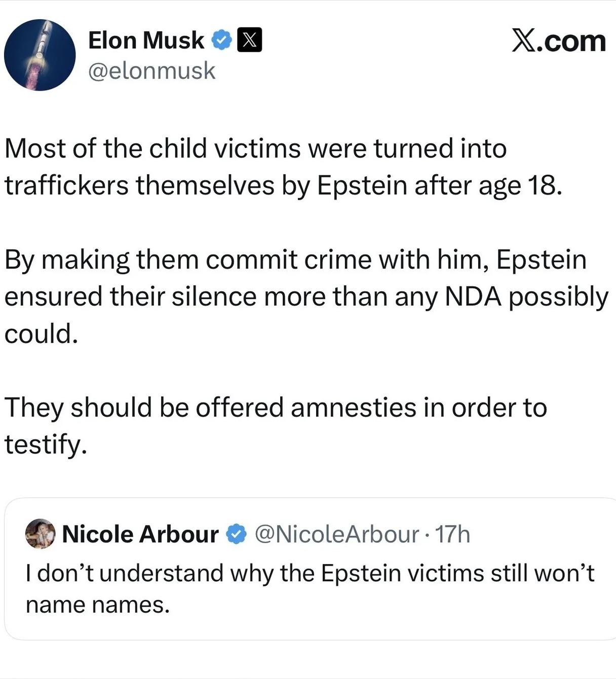Click the sentence 'They should be offered amnesties'

pyautogui.click(x=275, y=425)
